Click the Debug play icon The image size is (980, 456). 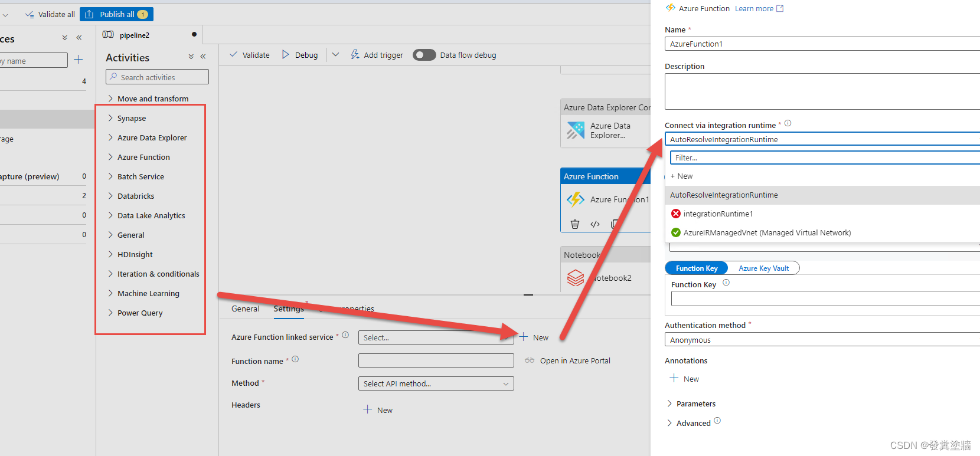[286, 54]
